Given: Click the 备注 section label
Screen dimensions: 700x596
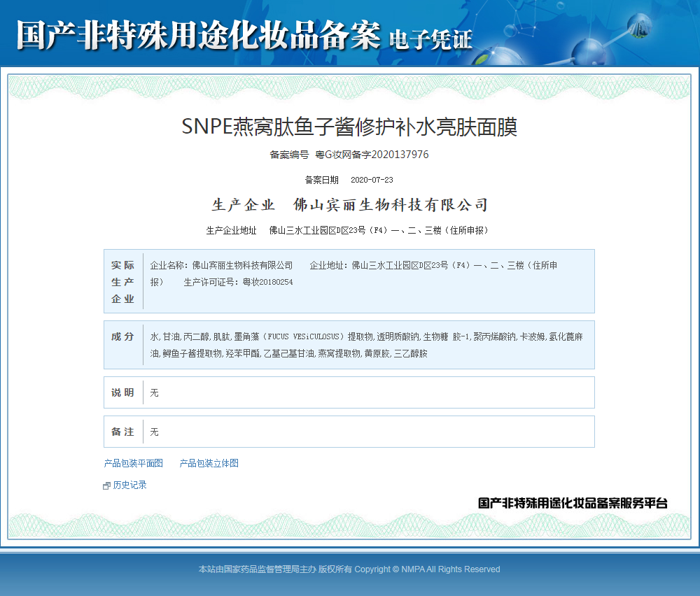Looking at the screenshot, I should (x=122, y=432).
